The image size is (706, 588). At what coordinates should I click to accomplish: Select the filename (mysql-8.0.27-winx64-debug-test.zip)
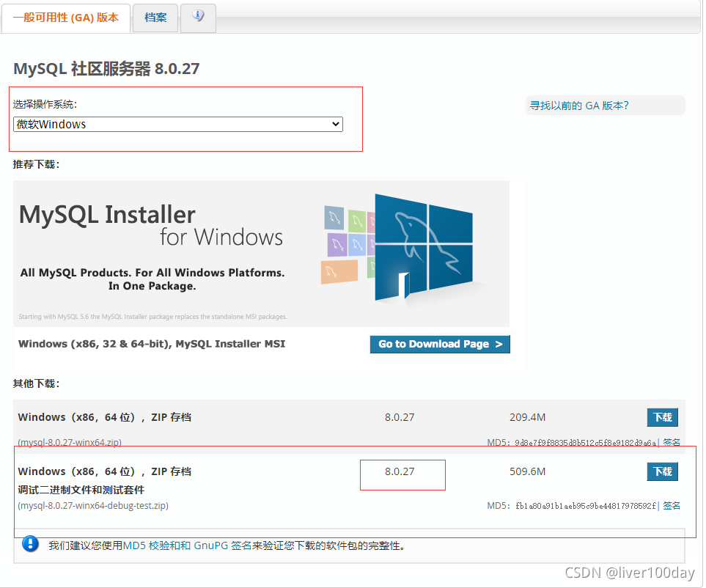(x=93, y=506)
